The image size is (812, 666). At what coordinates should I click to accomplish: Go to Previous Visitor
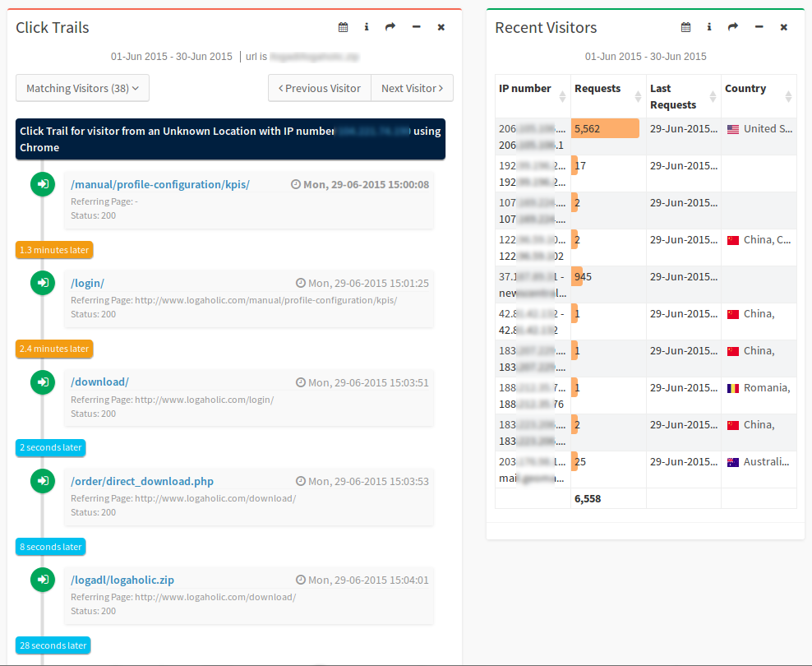(320, 88)
